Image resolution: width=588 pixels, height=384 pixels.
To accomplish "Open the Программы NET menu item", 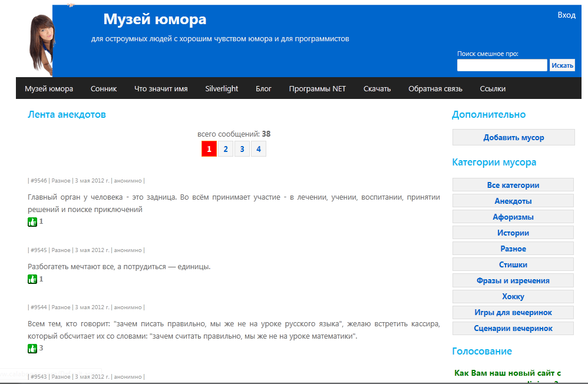I will (317, 89).
